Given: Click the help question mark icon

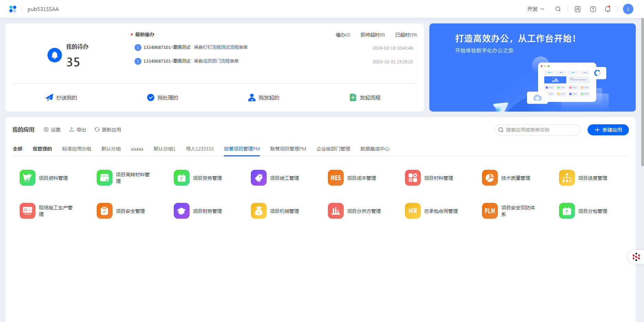Looking at the screenshot, I should 593,9.
